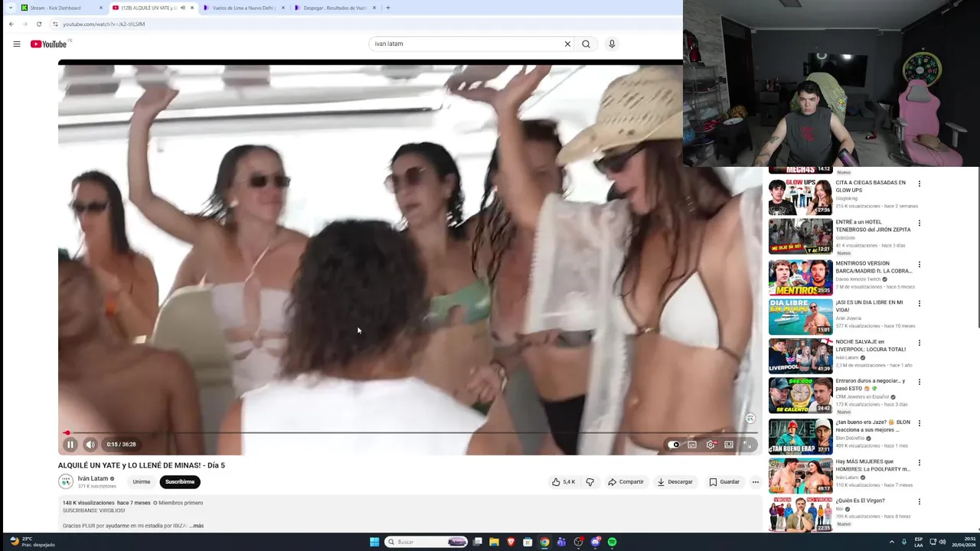Click Guardar save button

coord(724,482)
